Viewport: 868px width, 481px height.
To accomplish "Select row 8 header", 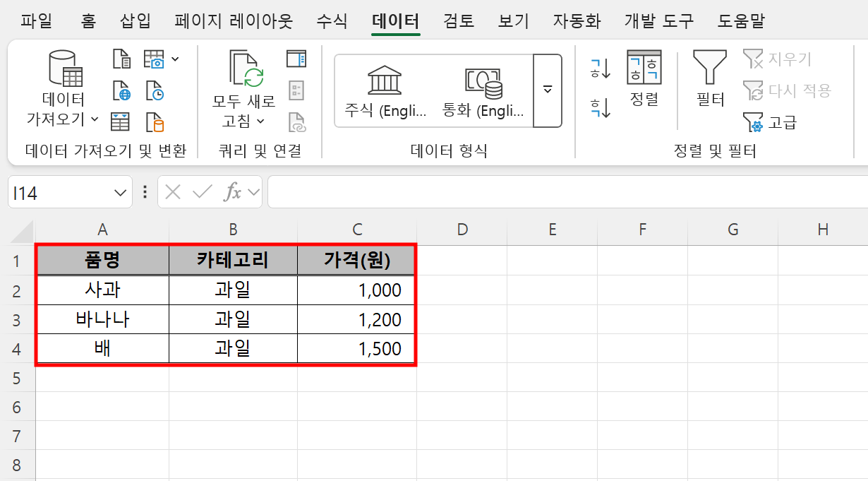I will pos(17,465).
